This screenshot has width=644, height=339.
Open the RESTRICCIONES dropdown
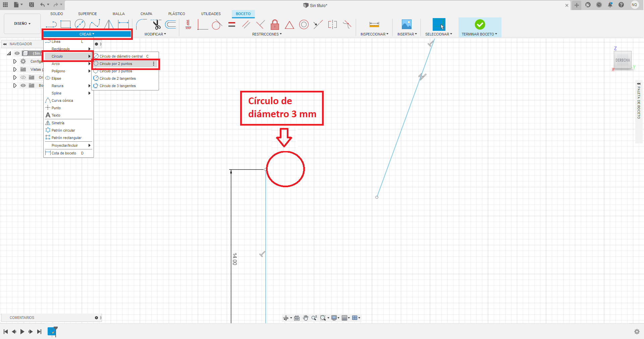[x=267, y=34]
